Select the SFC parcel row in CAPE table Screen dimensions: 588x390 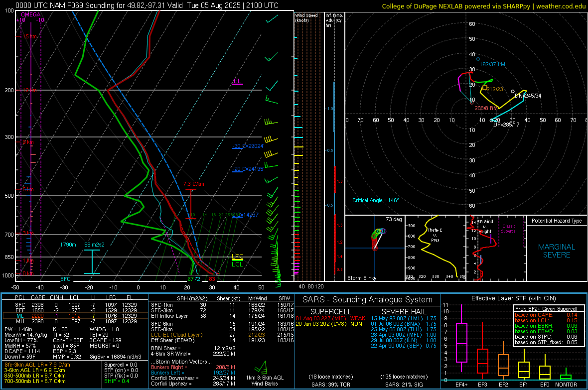click(75, 305)
